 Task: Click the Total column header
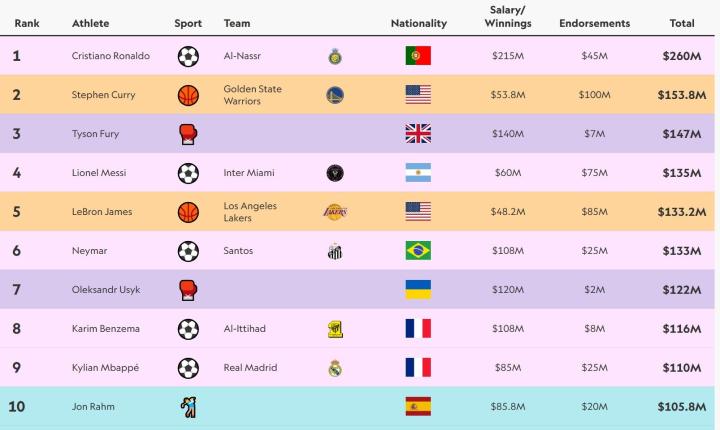tap(682, 22)
